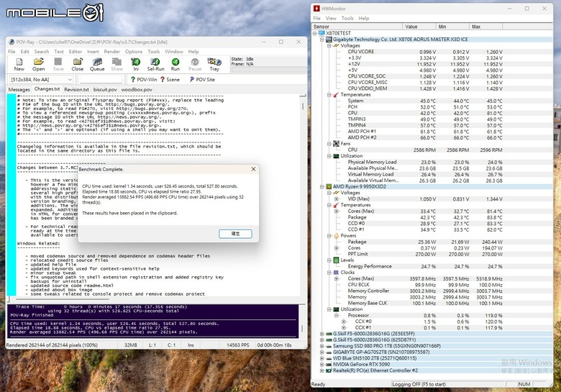
Task: Send POV-Ray to Tray icon
Action: tap(214, 65)
